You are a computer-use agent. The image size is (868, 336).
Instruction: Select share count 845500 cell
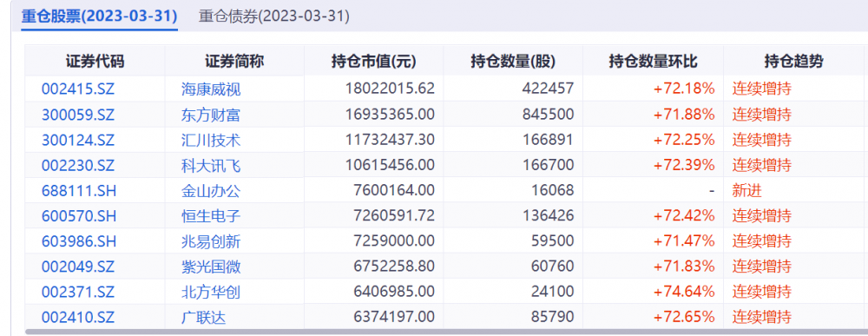point(549,115)
